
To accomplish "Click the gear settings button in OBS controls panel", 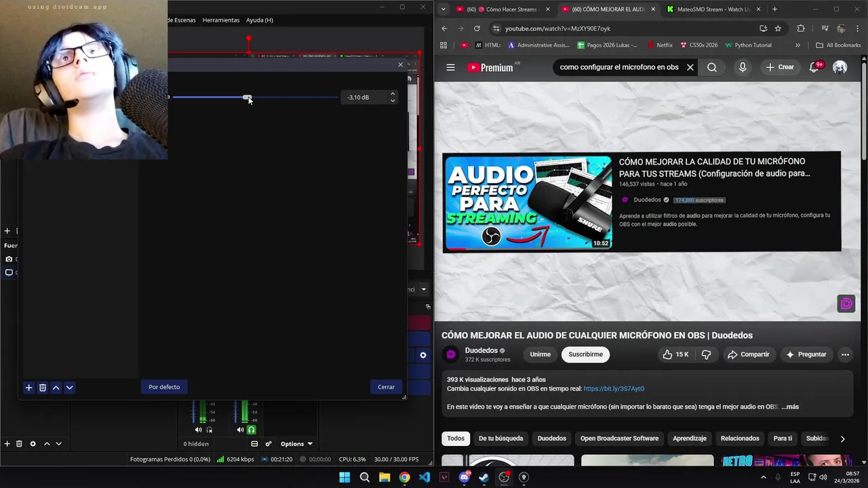I will click(423, 355).
